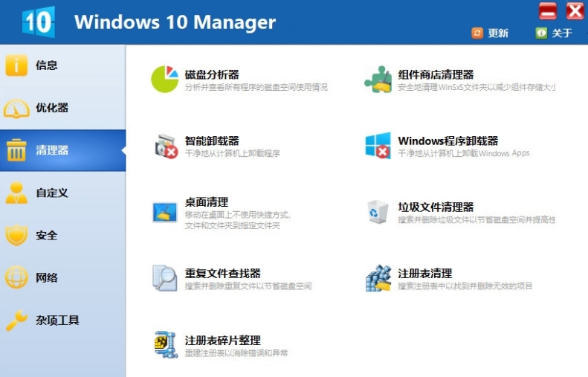This screenshot has width=588, height=377.
Task: Click description 分析并查看所有程序的磁盘空间使用情况
Action: point(256,88)
